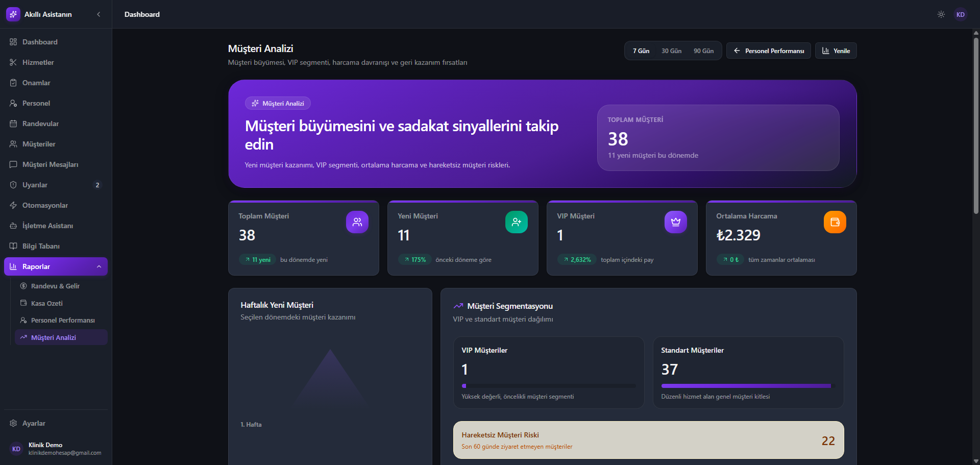Select the 30 Gün period option
980x465 pixels.
click(672, 51)
